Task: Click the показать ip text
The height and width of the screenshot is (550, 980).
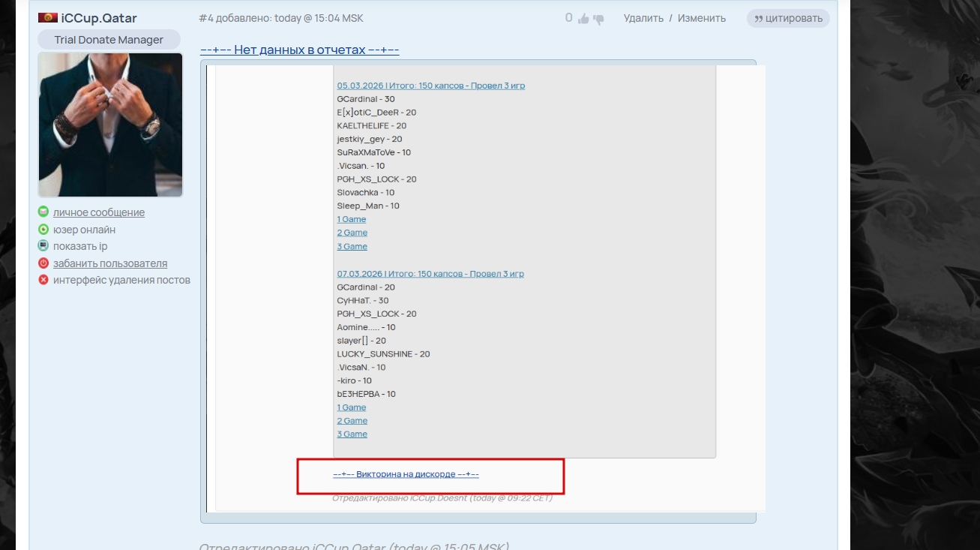Action: tap(80, 246)
